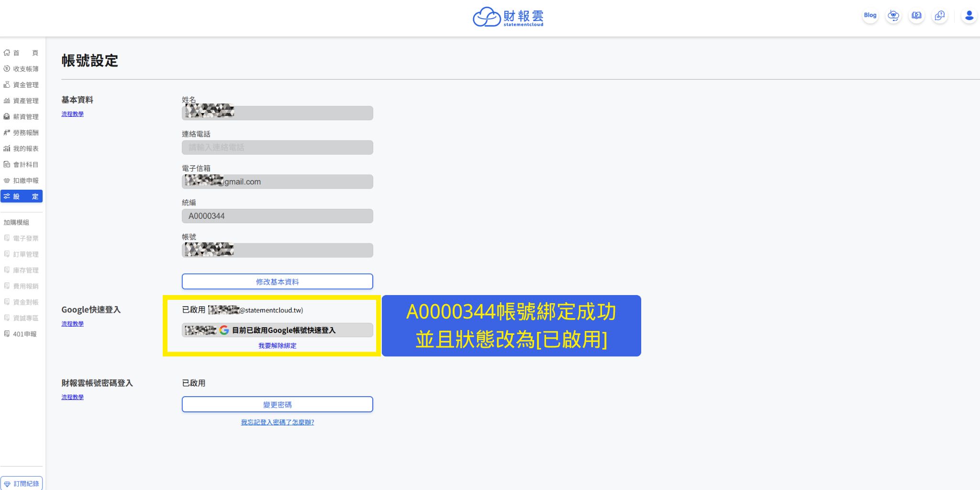Screen dimensions: 980x490
Task: Click the 變更密碼 button
Action: pyautogui.click(x=277, y=404)
